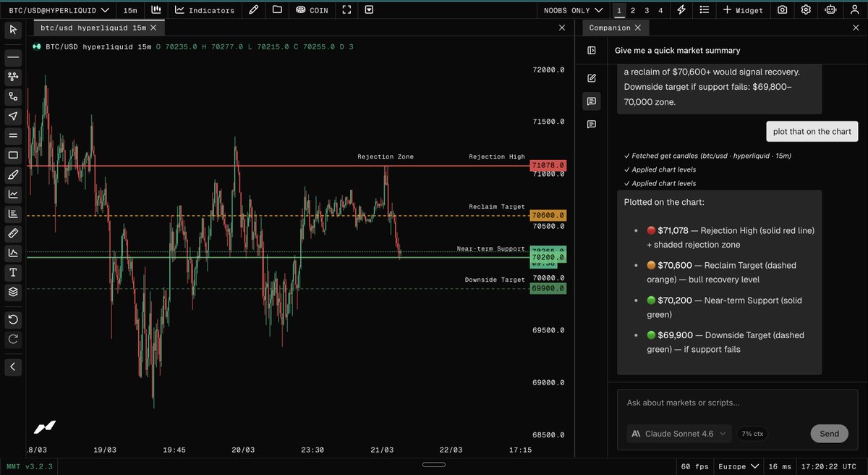The height and width of the screenshot is (475, 868).
Task: Click the 'plot that on the chart' message
Action: click(x=812, y=131)
